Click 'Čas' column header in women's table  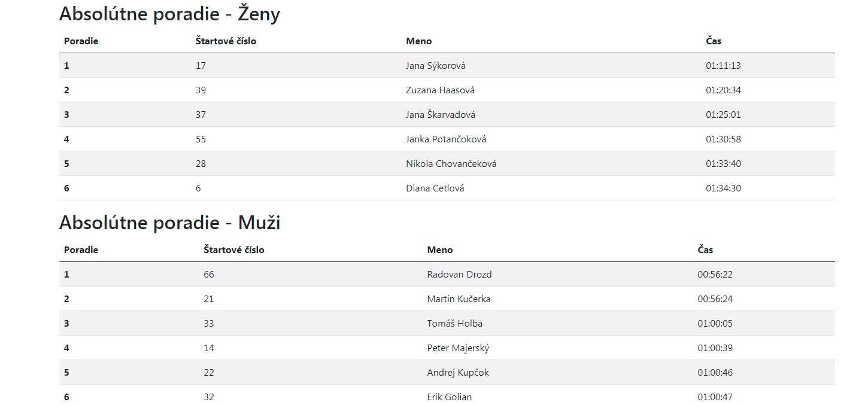point(713,41)
